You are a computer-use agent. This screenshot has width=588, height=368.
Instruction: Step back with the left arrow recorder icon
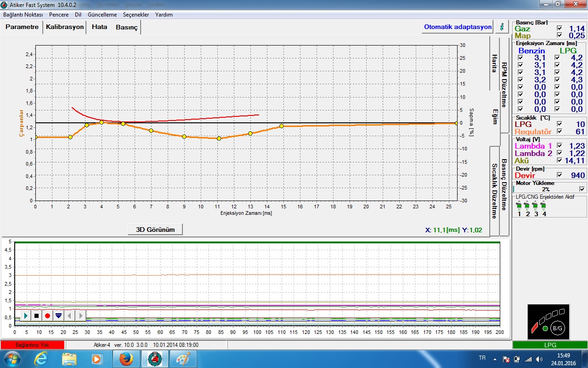(69, 316)
